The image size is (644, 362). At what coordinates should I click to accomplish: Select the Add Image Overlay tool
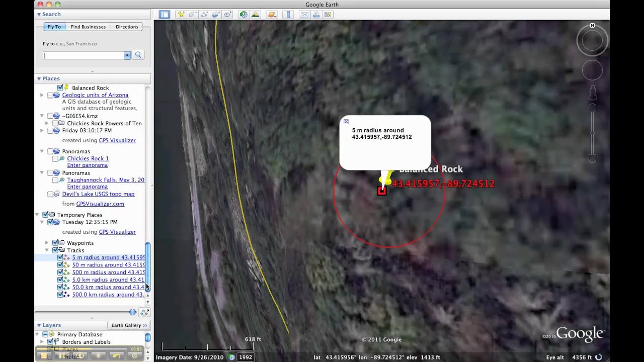pyautogui.click(x=216, y=15)
